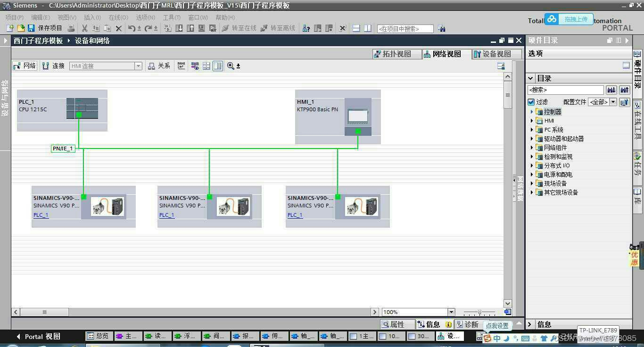
Task: Open 总览 in the editor bar
Action: 99,336
